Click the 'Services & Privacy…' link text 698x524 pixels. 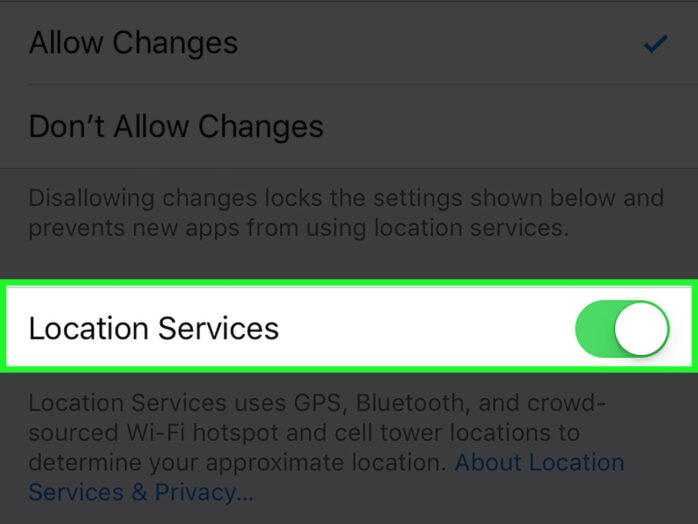coord(141,492)
